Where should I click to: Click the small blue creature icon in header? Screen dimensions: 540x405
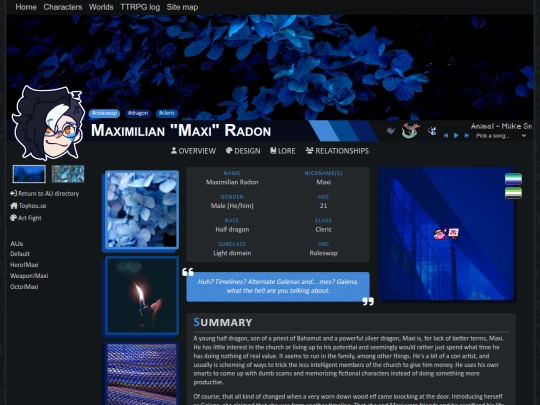point(432,131)
